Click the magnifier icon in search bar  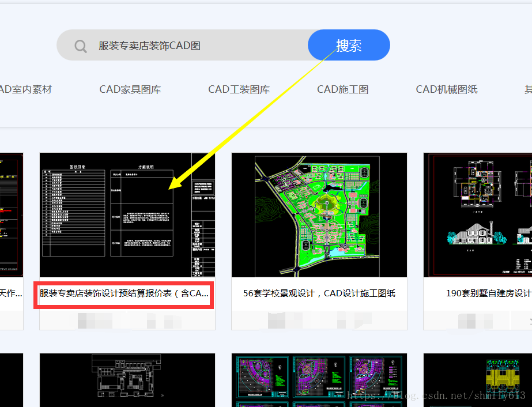click(81, 46)
